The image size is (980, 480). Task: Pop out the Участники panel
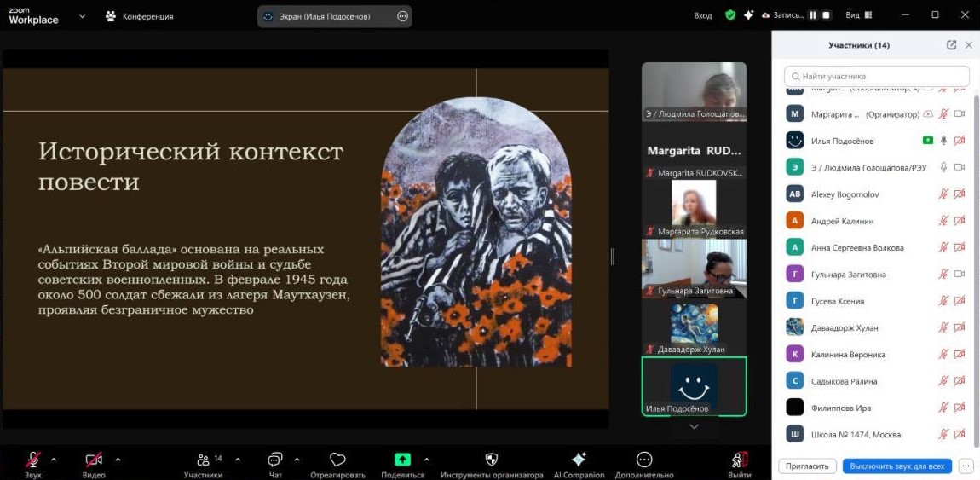click(x=951, y=45)
